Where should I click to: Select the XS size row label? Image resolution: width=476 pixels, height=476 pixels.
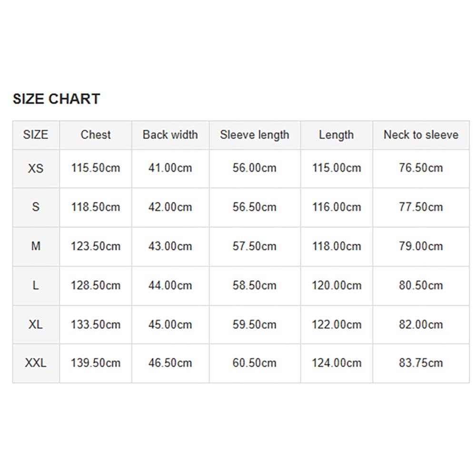(36, 168)
